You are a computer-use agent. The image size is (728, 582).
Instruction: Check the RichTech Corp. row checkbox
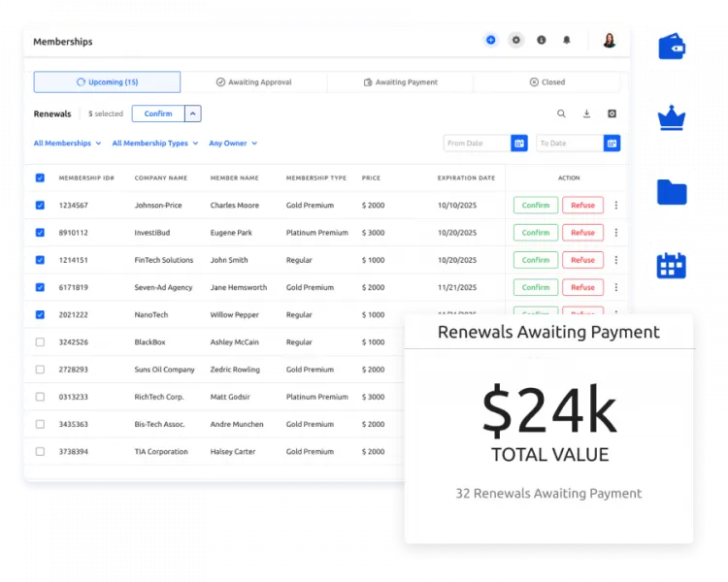coord(40,397)
